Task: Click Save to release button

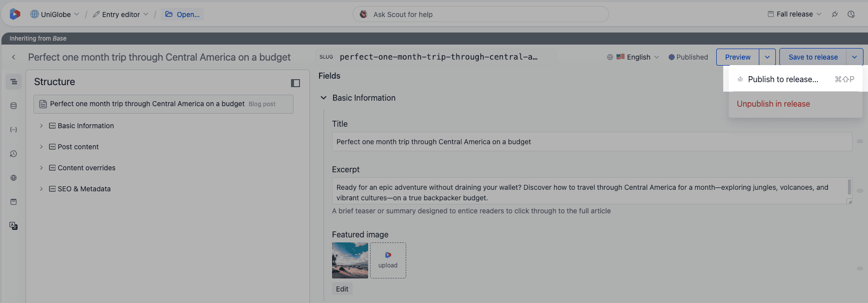Action: click(813, 57)
